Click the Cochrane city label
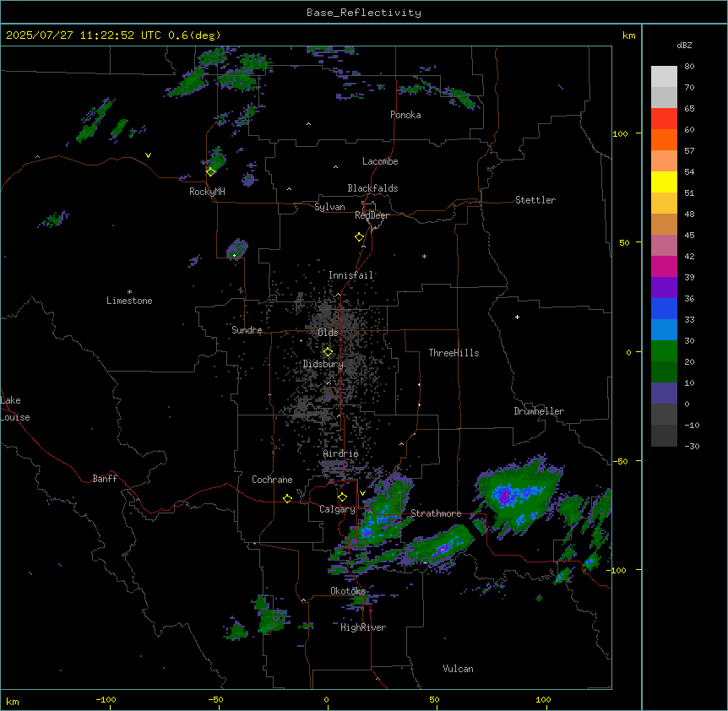The image size is (728, 711). click(272, 480)
